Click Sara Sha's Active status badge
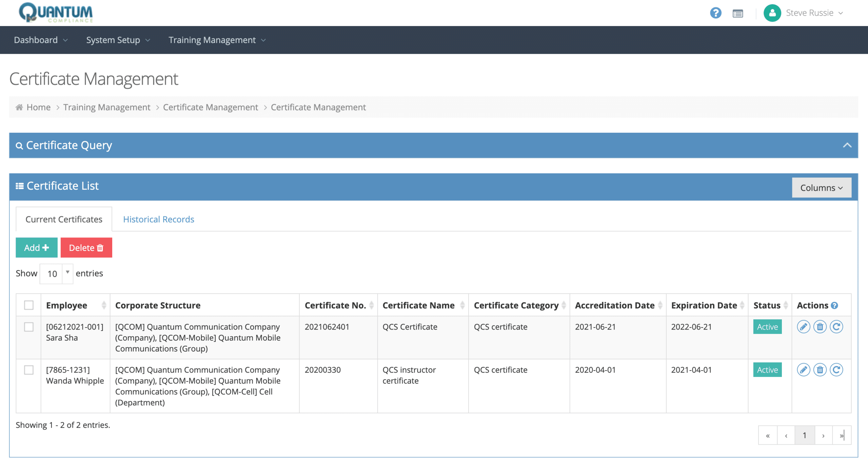The image size is (868, 463). click(767, 327)
